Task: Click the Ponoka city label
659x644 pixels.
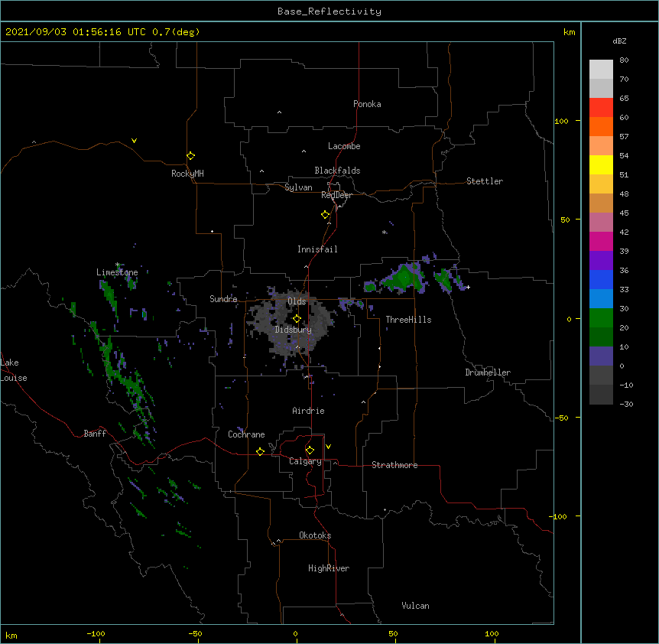Action: pos(367,104)
